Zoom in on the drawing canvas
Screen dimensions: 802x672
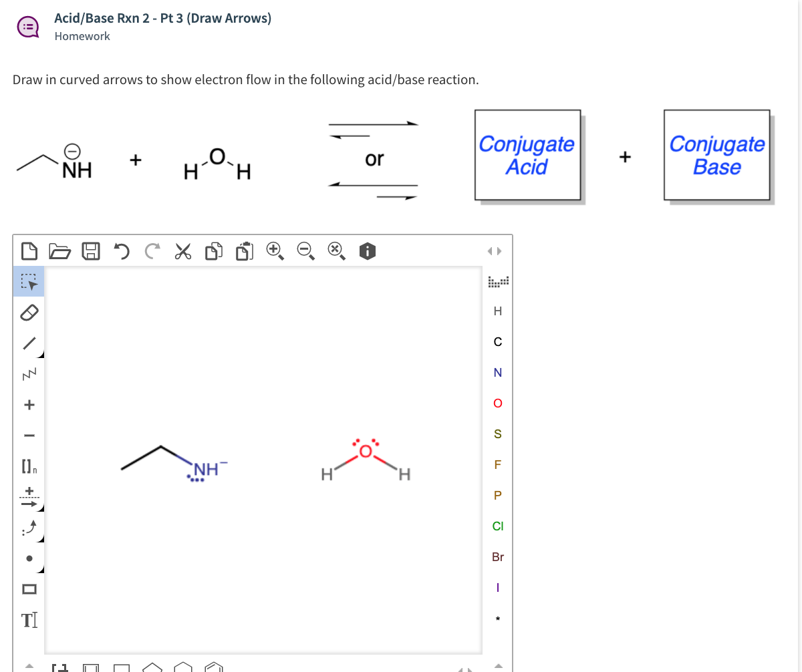click(274, 250)
